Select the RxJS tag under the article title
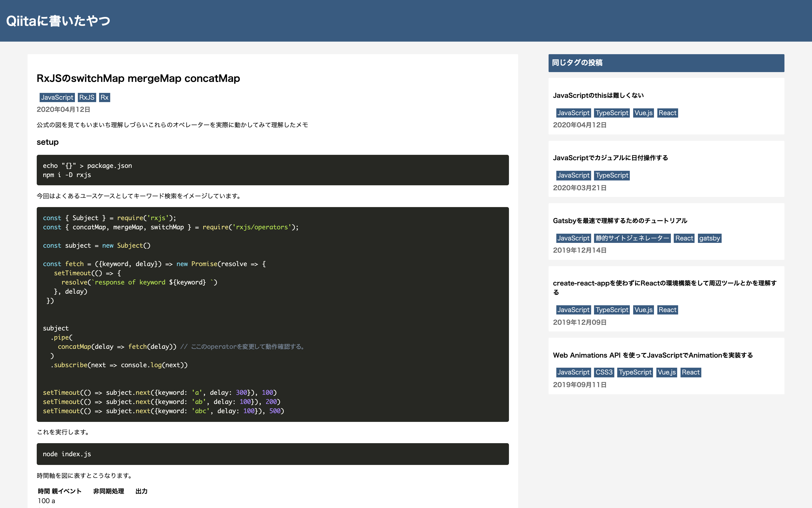The width and height of the screenshot is (812, 508). (x=87, y=97)
